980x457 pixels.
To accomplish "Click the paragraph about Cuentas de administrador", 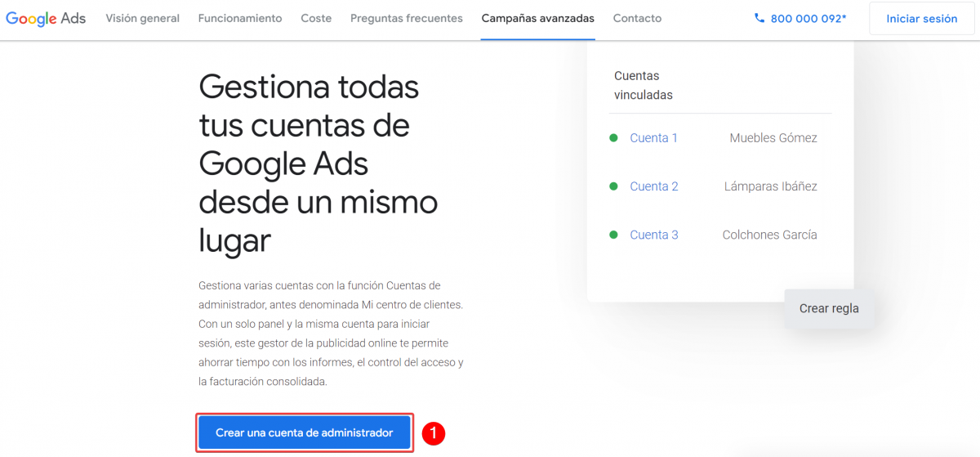I will (x=332, y=334).
